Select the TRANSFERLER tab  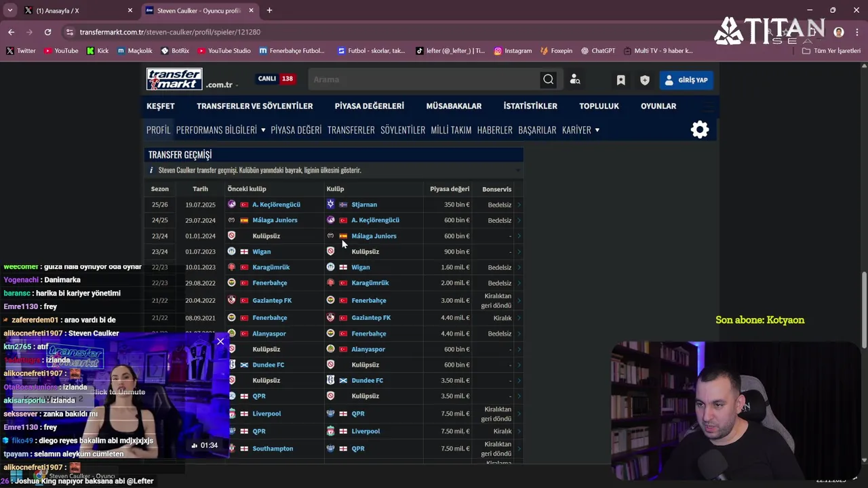tap(351, 129)
